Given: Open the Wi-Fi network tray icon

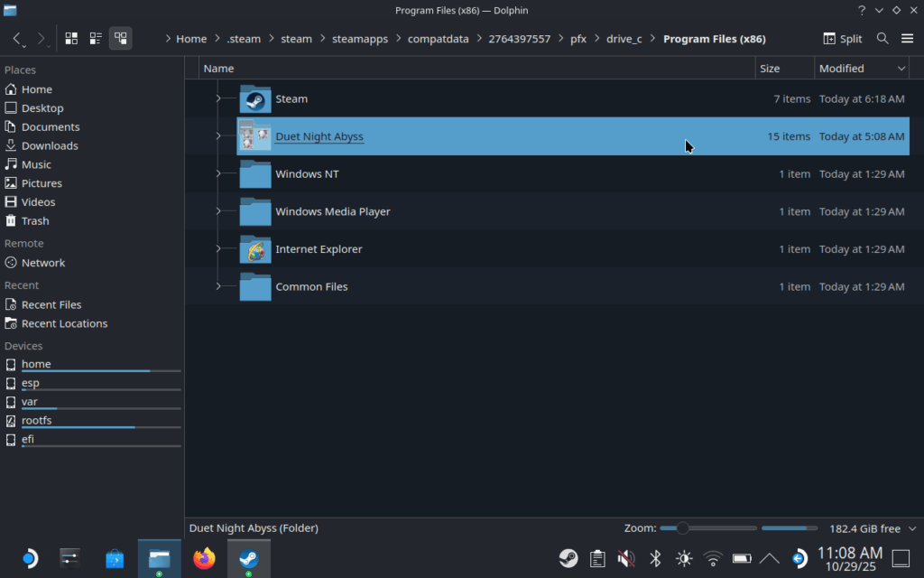Looking at the screenshot, I should [713, 558].
